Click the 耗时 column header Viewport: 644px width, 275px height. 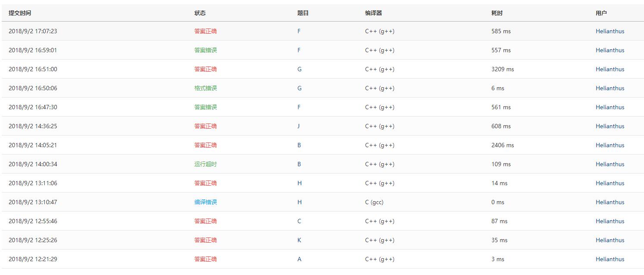point(497,13)
